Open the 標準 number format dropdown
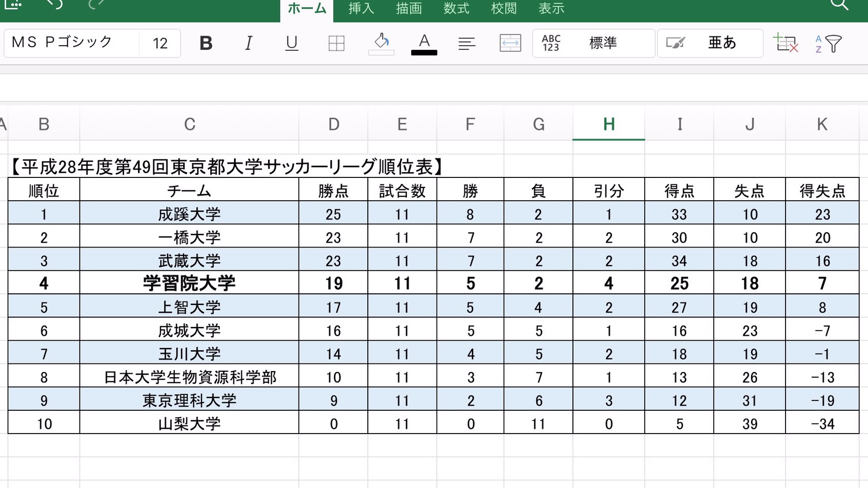 coord(594,44)
